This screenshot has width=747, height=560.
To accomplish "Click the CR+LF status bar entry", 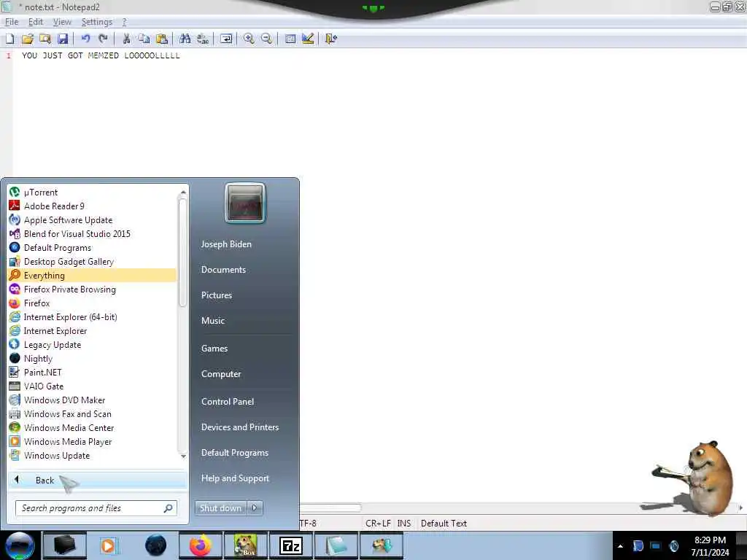I will point(378,524).
